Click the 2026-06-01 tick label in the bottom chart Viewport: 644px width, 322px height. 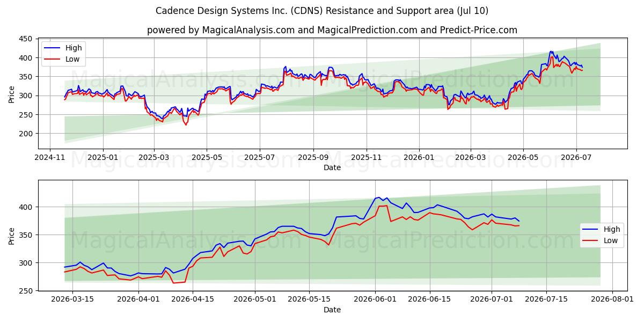[x=376, y=299]
